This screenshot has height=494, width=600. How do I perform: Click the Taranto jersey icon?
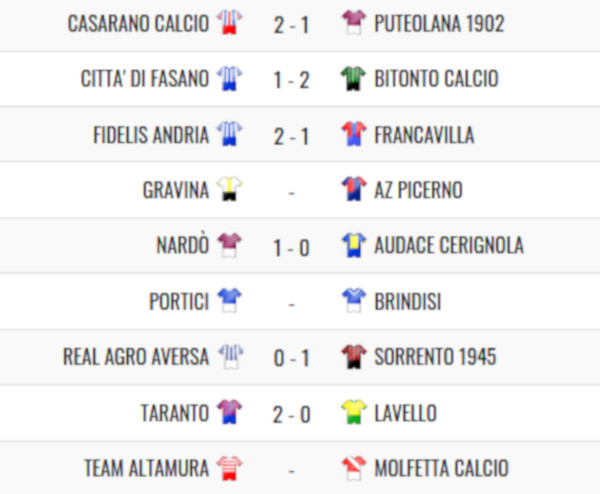[230, 412]
